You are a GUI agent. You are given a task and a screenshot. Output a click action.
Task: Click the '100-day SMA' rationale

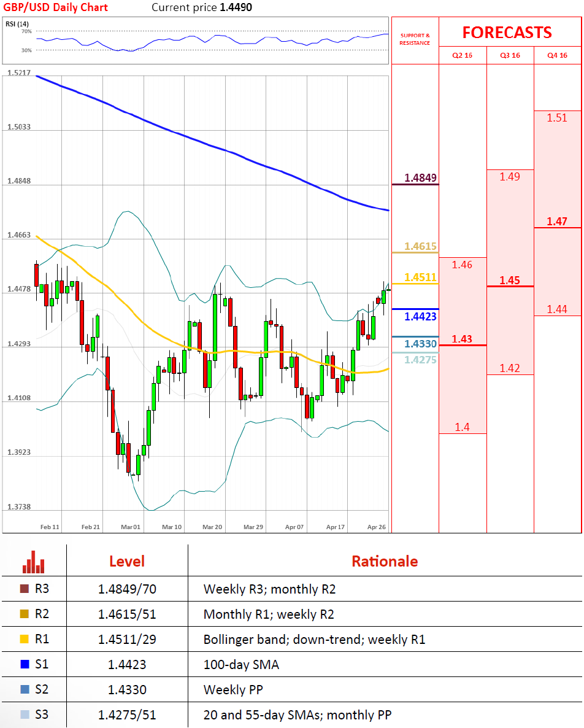[x=241, y=664]
